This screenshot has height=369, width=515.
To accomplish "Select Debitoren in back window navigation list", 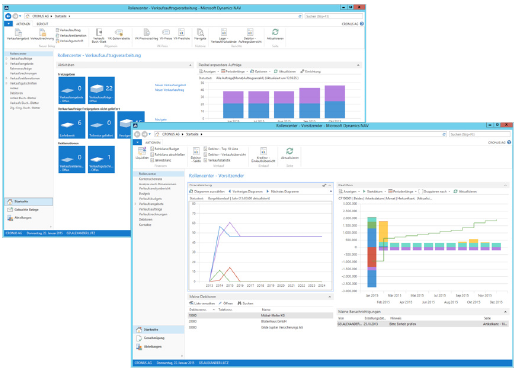I will tap(16, 93).
